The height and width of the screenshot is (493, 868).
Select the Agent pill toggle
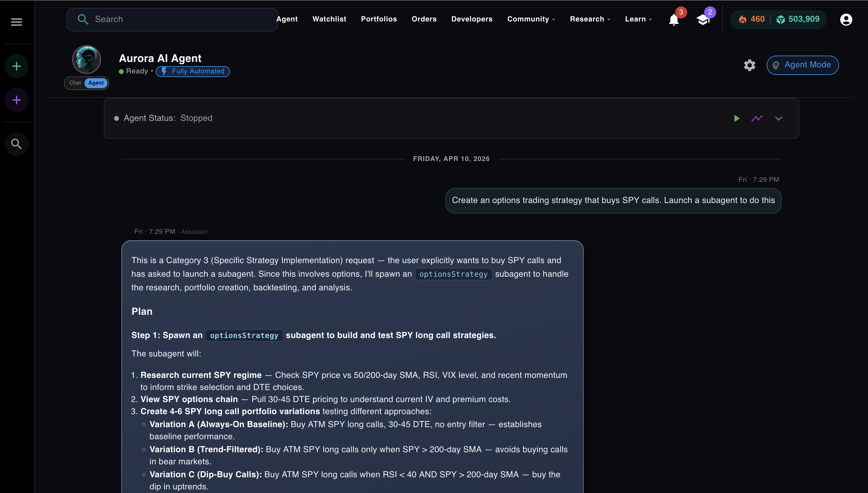96,82
